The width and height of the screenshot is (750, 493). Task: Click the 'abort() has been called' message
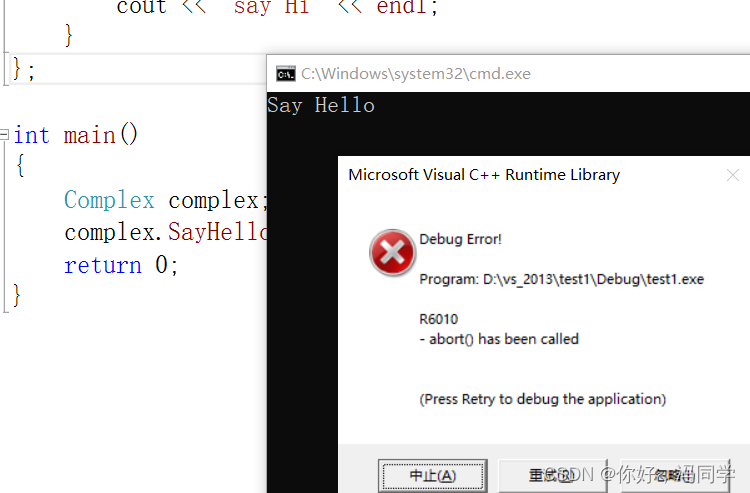[x=499, y=339]
